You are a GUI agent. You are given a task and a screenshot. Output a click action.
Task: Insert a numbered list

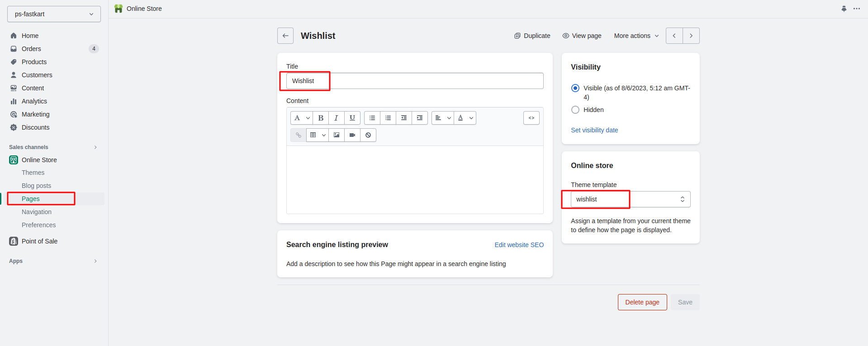tap(388, 118)
